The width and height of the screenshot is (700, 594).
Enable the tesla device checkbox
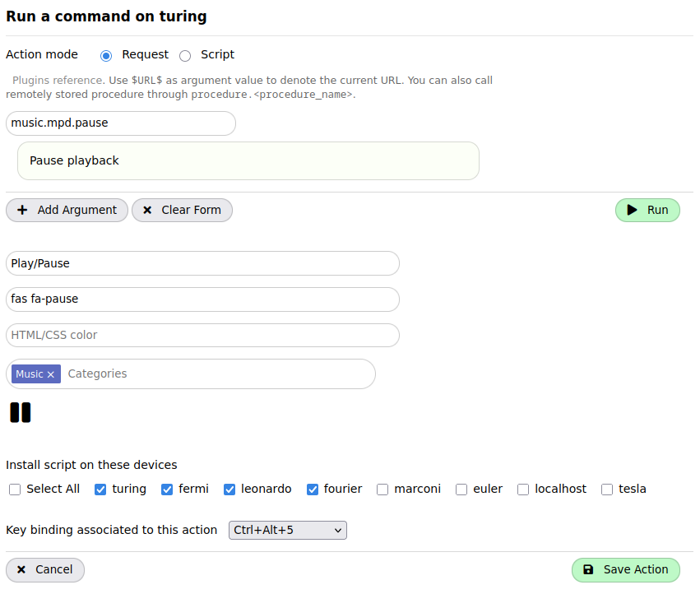click(607, 490)
